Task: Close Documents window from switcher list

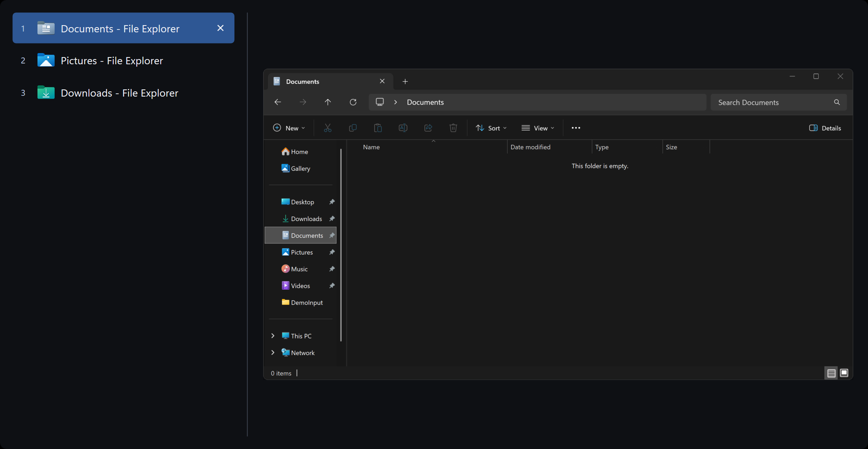Action: click(x=220, y=28)
